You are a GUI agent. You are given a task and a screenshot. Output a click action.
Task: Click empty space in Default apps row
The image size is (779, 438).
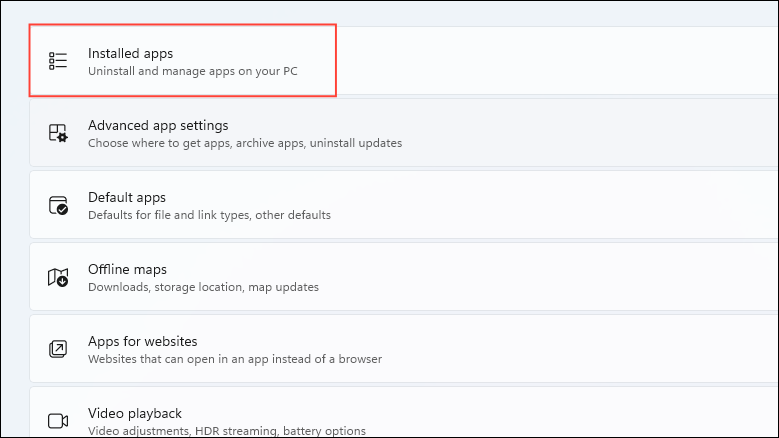coord(546,205)
